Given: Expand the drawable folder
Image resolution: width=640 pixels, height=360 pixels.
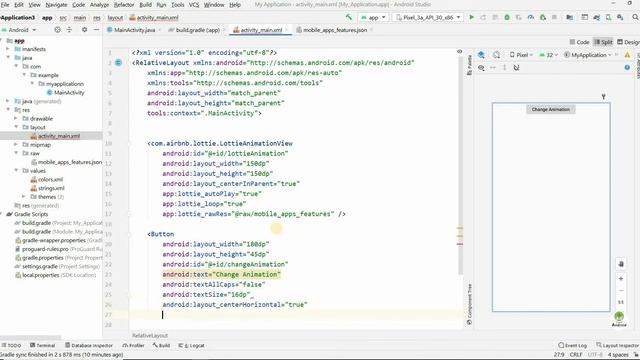Looking at the screenshot, I should pyautogui.click(x=16, y=118).
